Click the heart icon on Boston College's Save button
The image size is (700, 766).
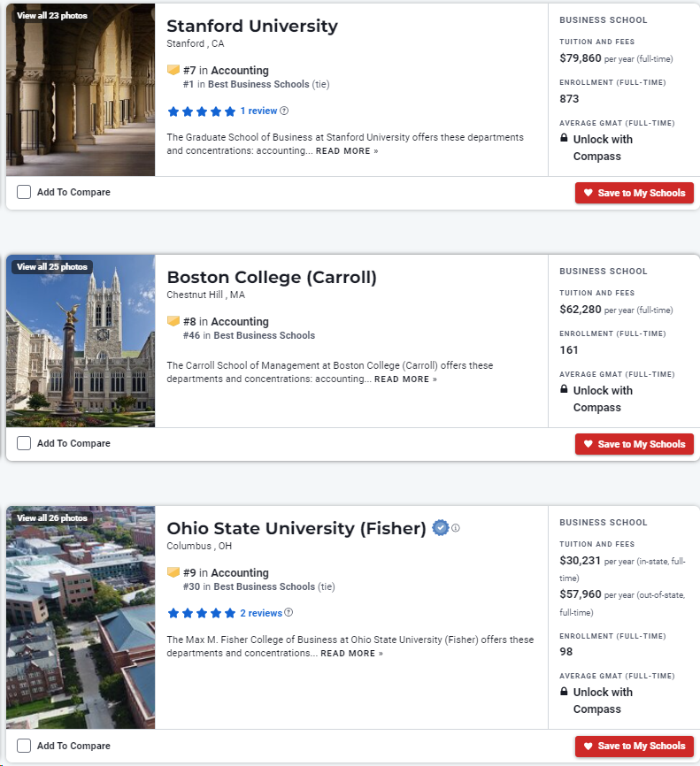(x=588, y=443)
